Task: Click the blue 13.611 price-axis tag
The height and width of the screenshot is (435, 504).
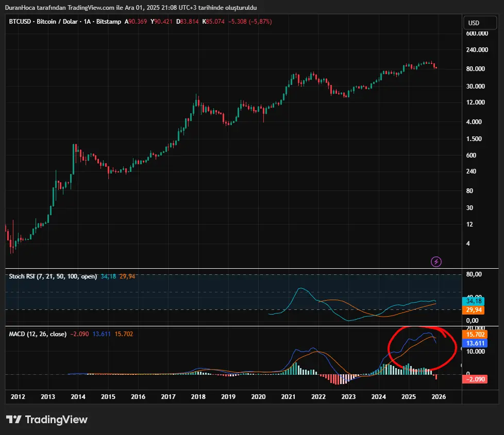Action: click(475, 343)
